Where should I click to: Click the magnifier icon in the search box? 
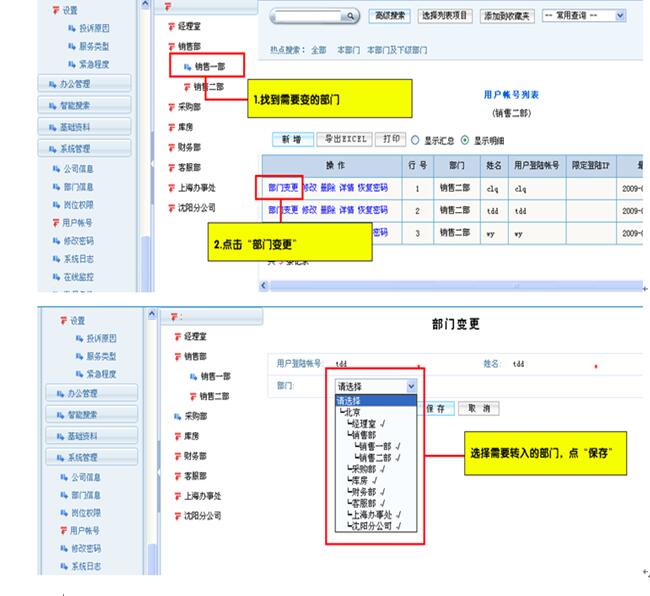349,17
